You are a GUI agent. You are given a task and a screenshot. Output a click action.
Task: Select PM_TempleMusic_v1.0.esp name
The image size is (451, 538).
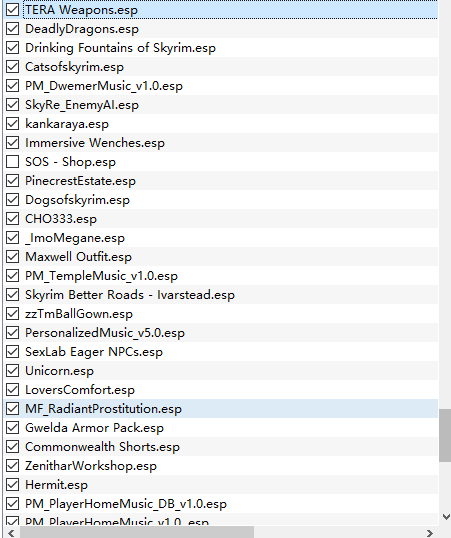click(102, 276)
